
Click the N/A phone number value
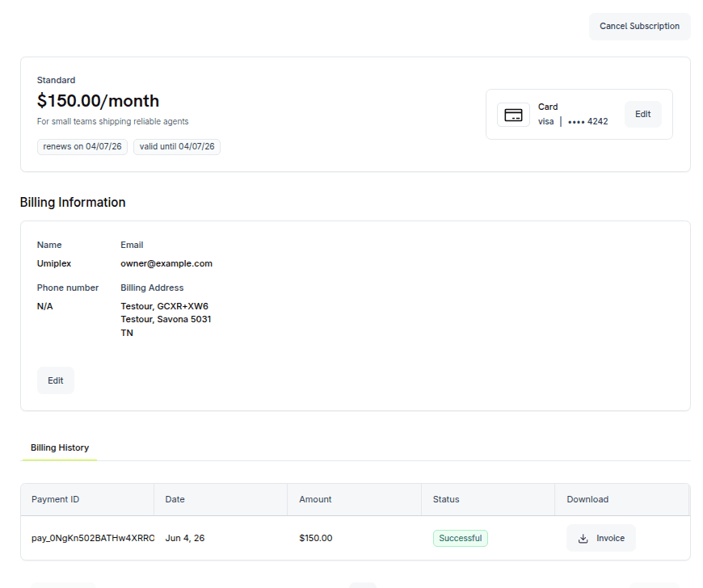(x=44, y=306)
